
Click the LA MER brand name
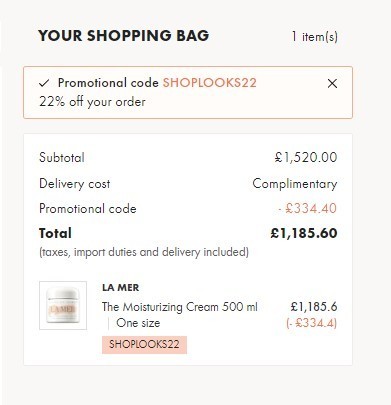coord(120,287)
